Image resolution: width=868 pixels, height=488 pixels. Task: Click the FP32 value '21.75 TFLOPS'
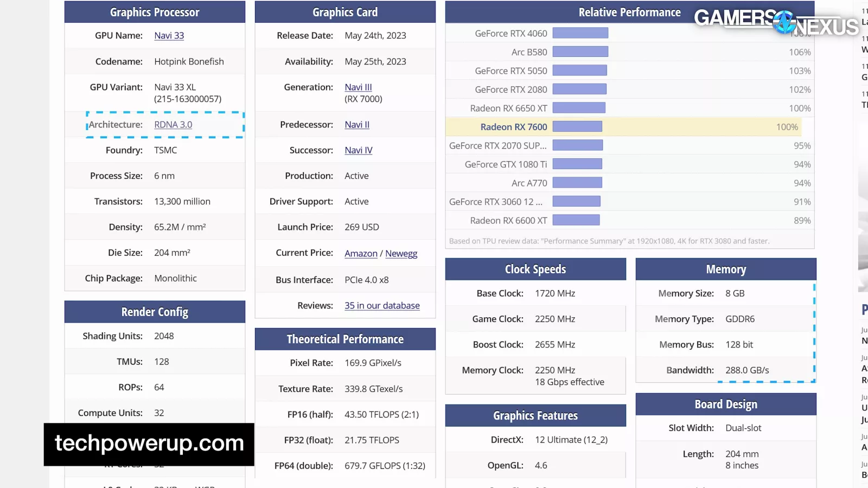(x=372, y=440)
